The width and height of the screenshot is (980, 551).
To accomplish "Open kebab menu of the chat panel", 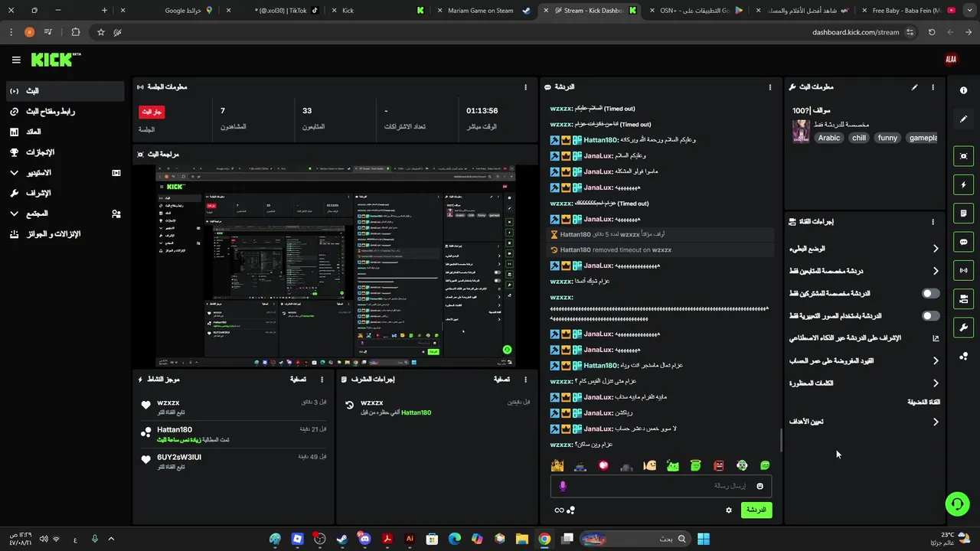I will 770,87.
